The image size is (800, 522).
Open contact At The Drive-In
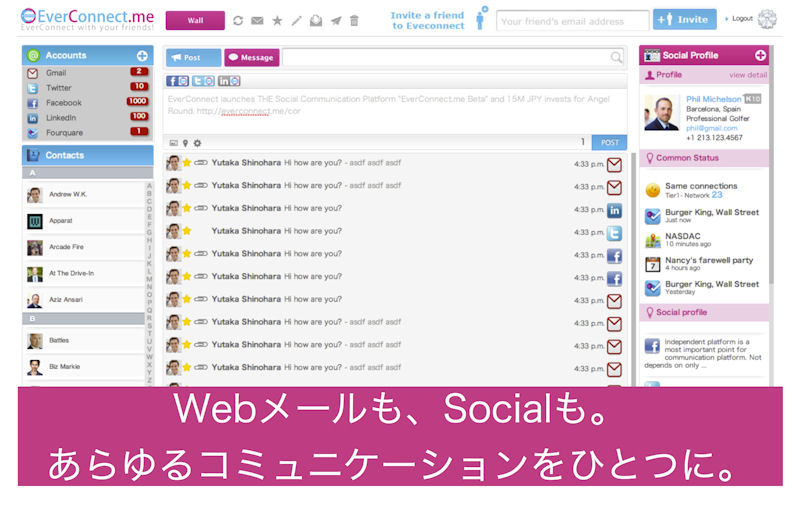pyautogui.click(x=84, y=274)
